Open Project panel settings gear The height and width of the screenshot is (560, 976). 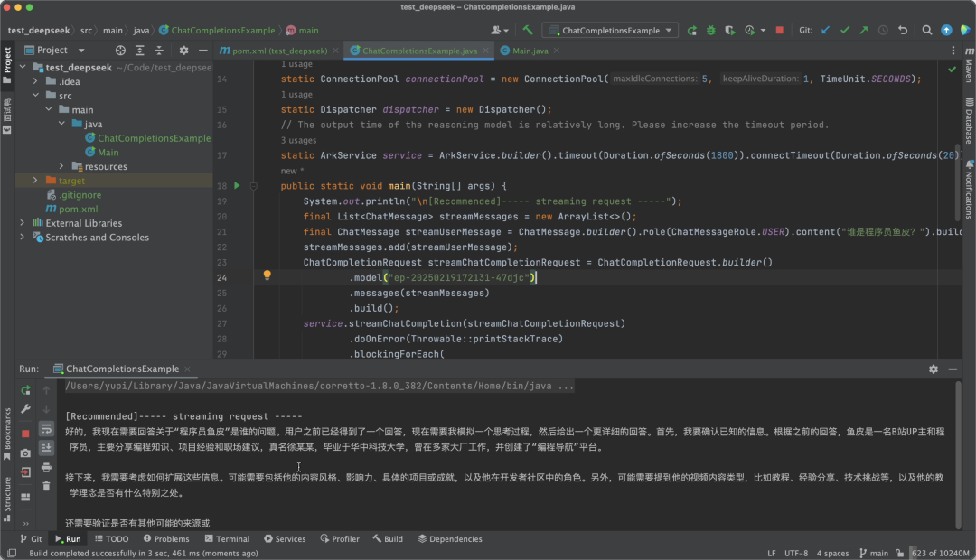tap(183, 50)
